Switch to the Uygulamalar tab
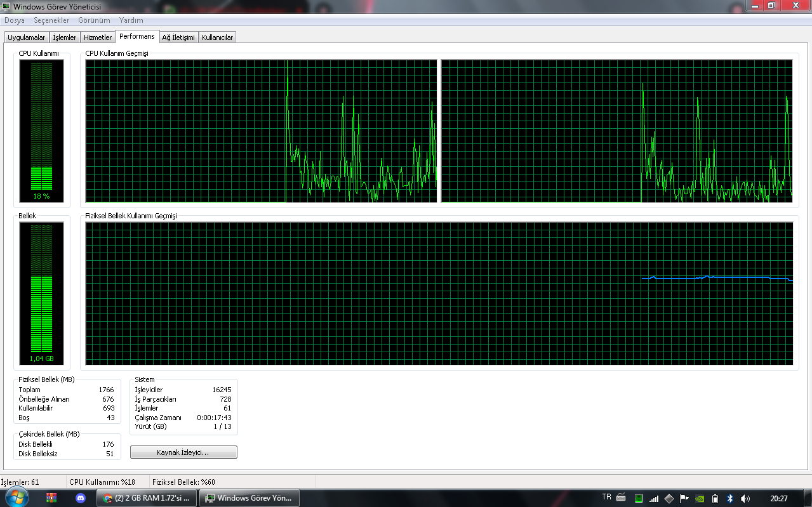 (x=27, y=37)
